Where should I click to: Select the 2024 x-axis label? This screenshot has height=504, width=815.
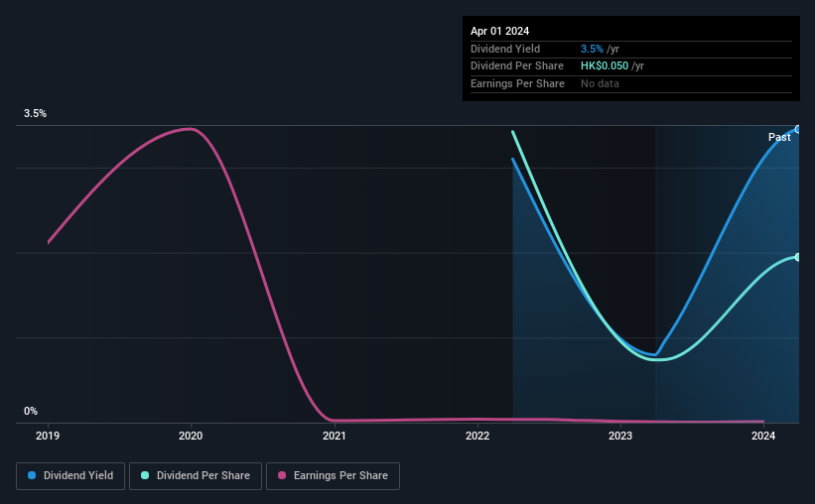click(763, 436)
